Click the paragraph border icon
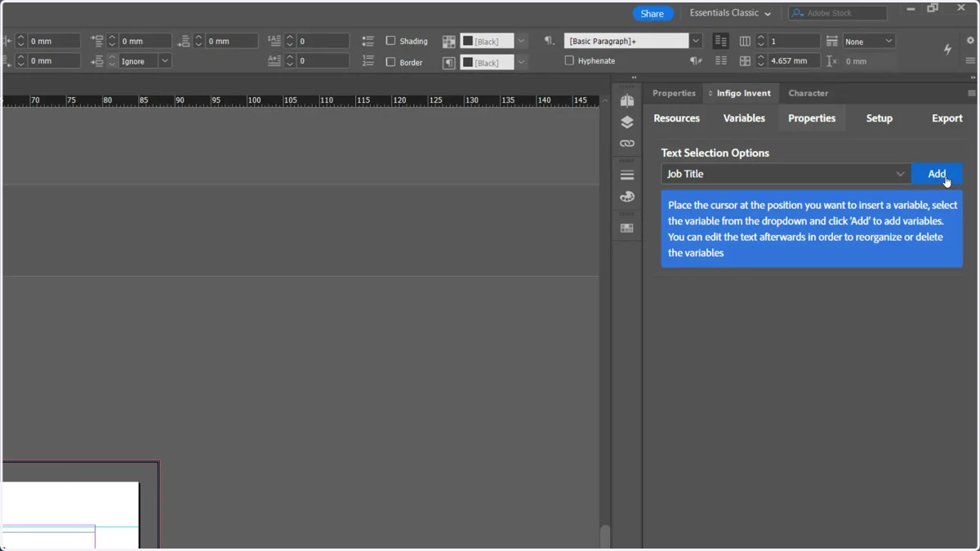The height and width of the screenshot is (551, 980). (x=449, y=62)
